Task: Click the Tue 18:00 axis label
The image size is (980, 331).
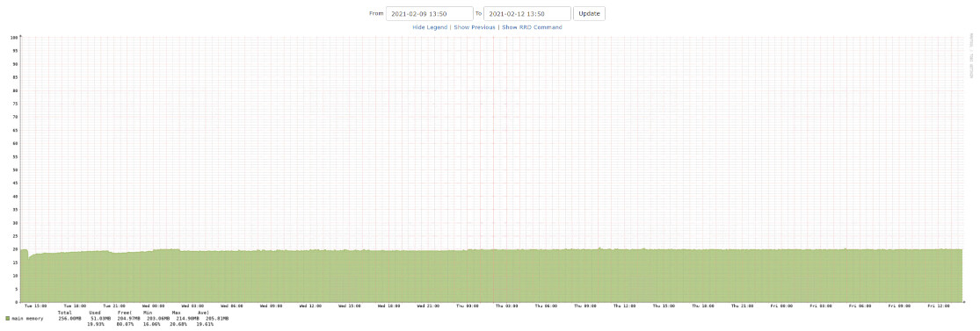Action: [75, 306]
